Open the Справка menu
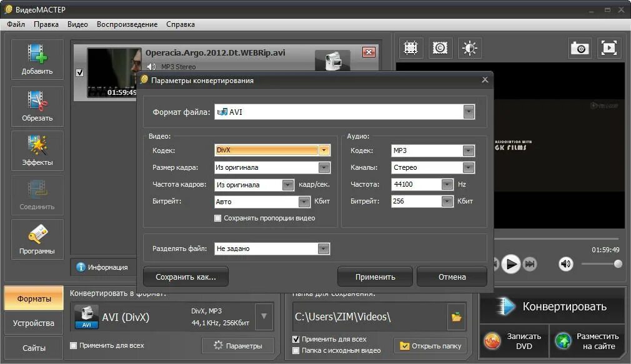Image resolution: width=631 pixels, height=364 pixels. (181, 24)
